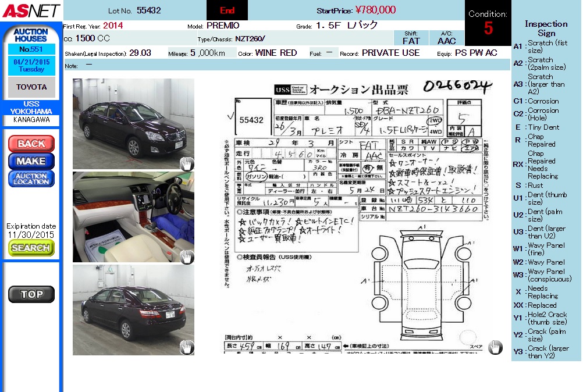Click the Condition 5 grade box
This screenshot has width=583, height=392.
488,23
